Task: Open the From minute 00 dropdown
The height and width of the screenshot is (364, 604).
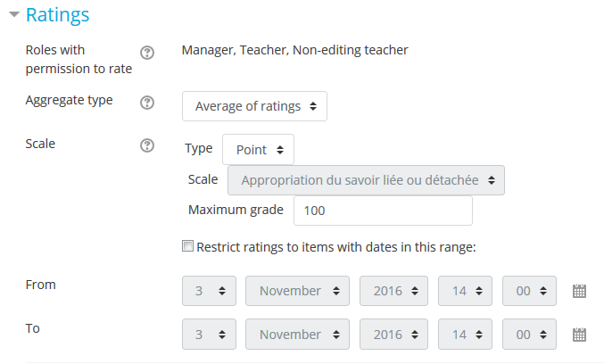Action: point(529,291)
